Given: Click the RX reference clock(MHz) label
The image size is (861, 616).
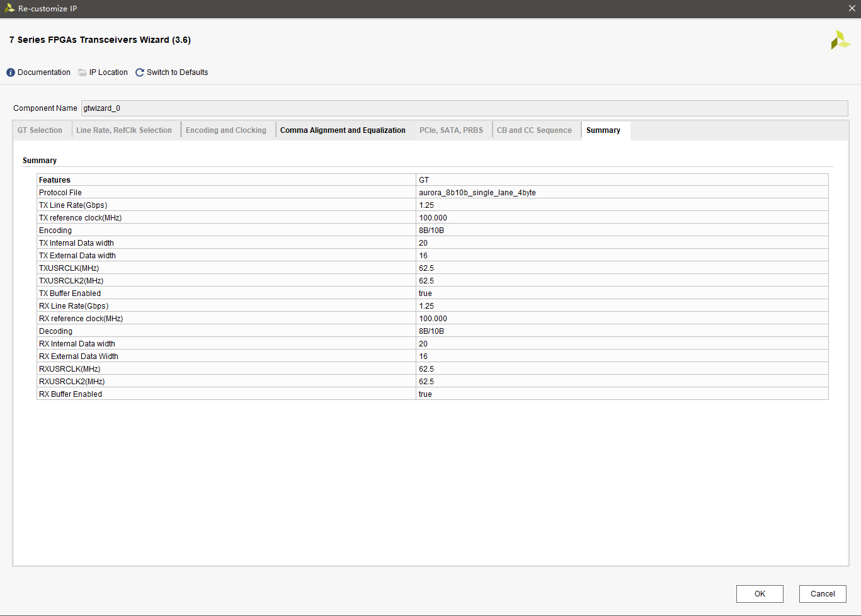Looking at the screenshot, I should pyautogui.click(x=81, y=319).
